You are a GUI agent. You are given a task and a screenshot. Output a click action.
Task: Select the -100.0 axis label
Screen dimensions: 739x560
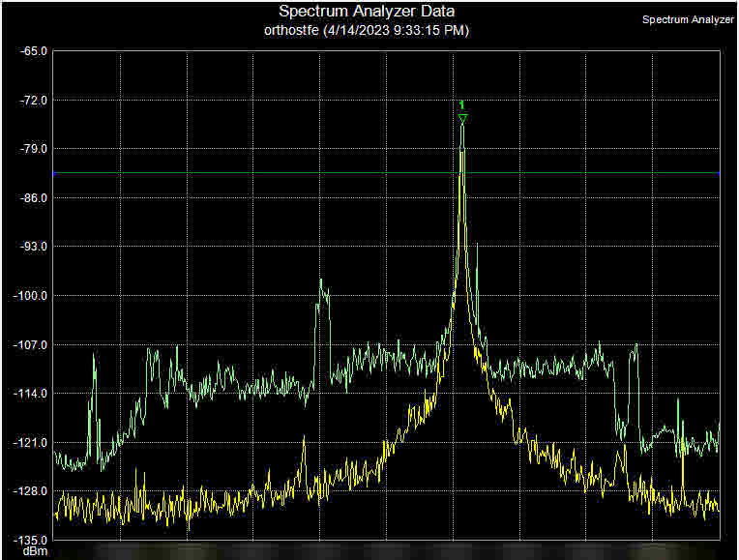pyautogui.click(x=30, y=296)
